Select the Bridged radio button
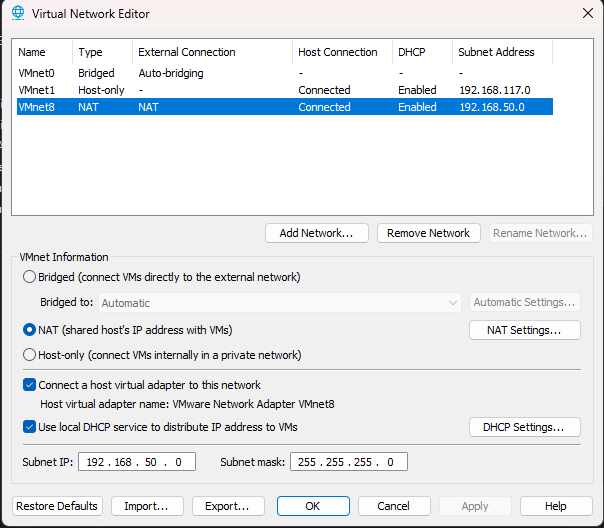 (x=30, y=277)
